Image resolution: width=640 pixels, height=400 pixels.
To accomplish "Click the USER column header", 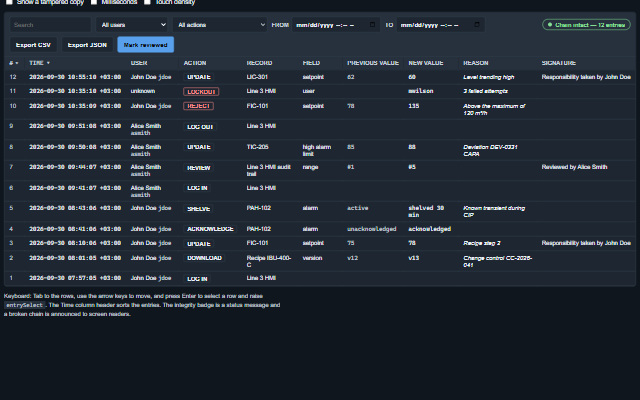I will pos(139,63).
